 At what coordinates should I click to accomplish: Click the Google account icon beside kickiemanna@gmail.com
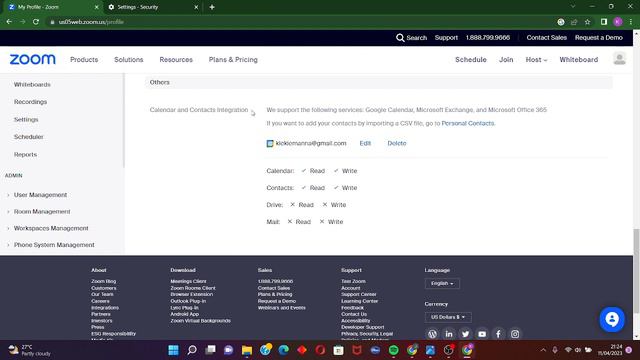coord(270,143)
